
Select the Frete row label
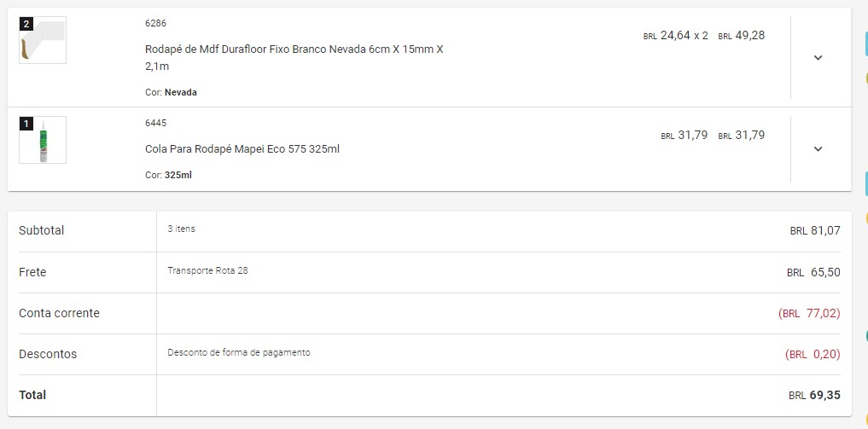pyautogui.click(x=32, y=272)
